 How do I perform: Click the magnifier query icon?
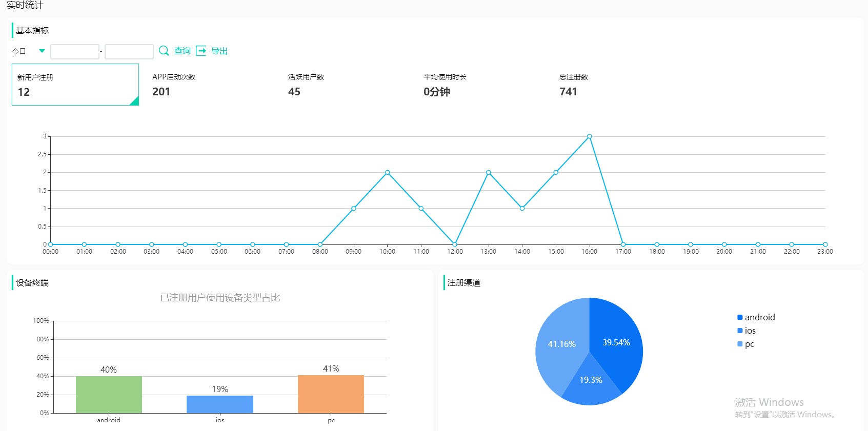pyautogui.click(x=164, y=50)
